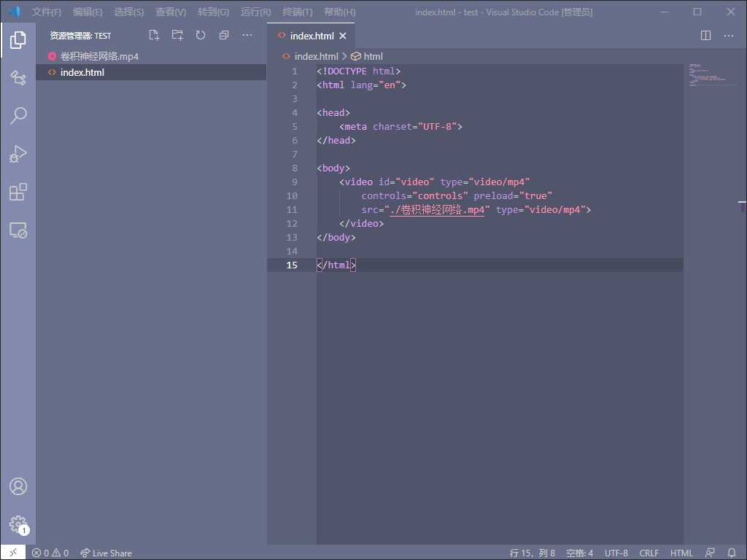747x560 pixels.
Task: Open the notifications bell
Action: click(x=731, y=553)
